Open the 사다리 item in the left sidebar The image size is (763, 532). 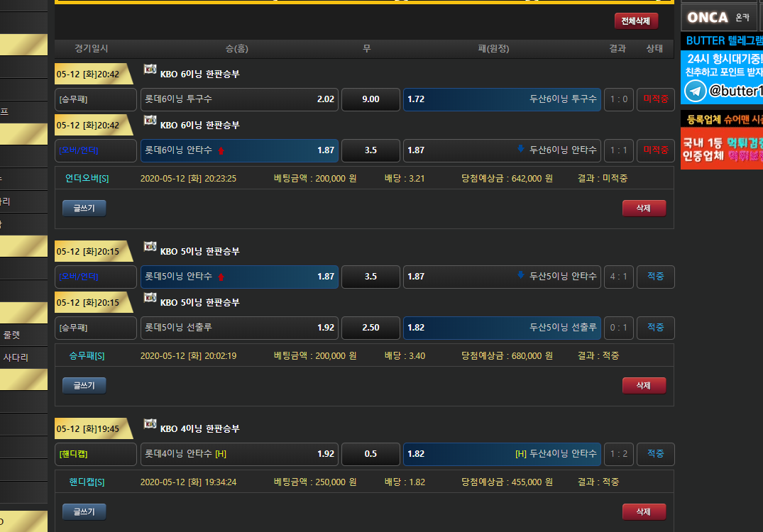(x=16, y=358)
